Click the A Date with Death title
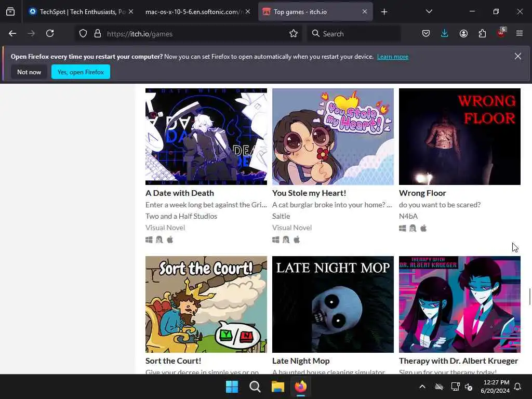 point(180,193)
